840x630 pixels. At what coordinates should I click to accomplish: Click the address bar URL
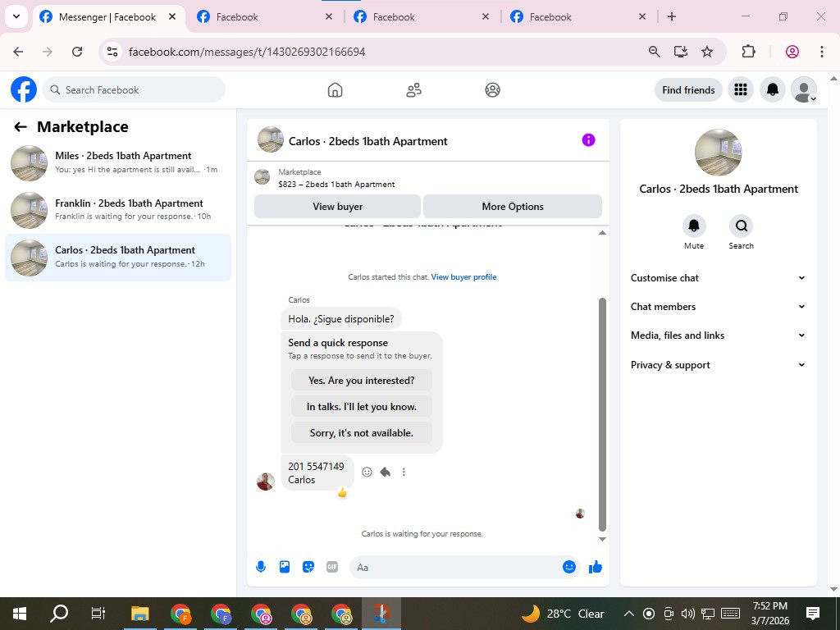pos(247,52)
